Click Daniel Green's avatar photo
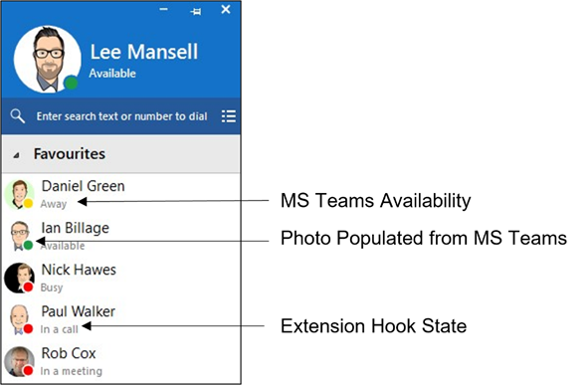This screenshot has width=588, height=385. 19,194
